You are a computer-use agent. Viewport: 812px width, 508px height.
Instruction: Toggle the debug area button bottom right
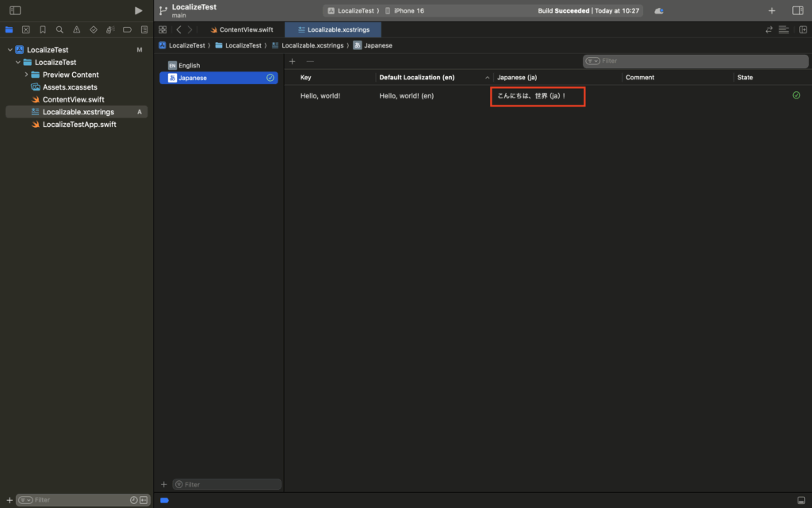(x=801, y=500)
